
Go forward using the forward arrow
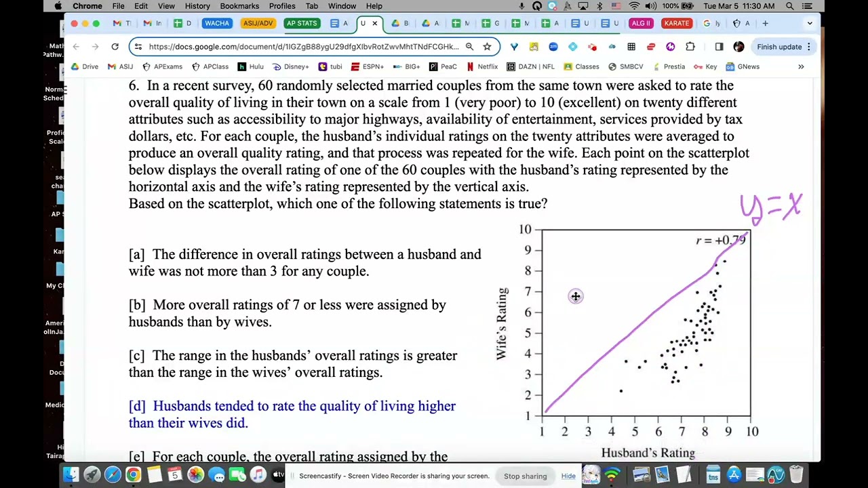coord(96,47)
